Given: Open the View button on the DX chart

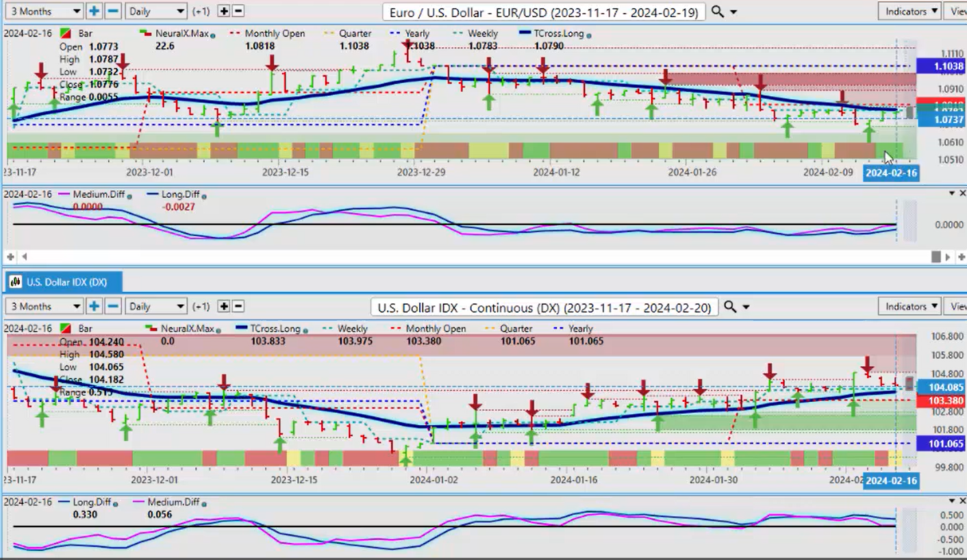Looking at the screenshot, I should point(957,306).
